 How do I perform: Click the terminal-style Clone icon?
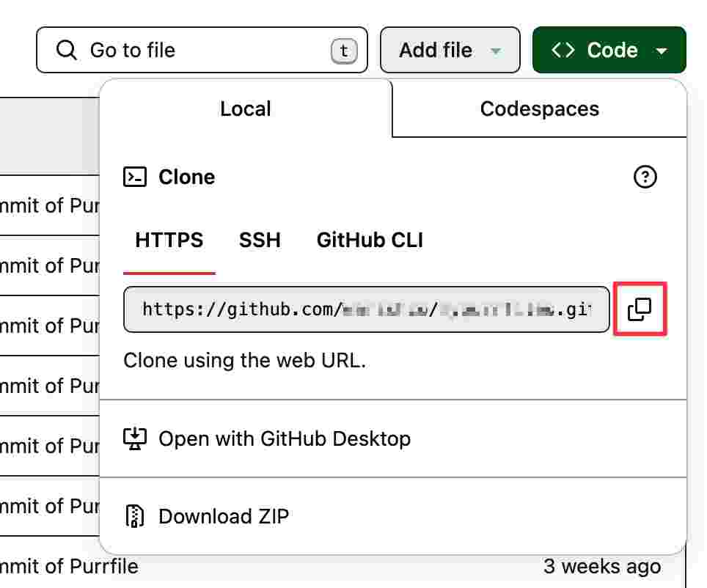pyautogui.click(x=135, y=177)
